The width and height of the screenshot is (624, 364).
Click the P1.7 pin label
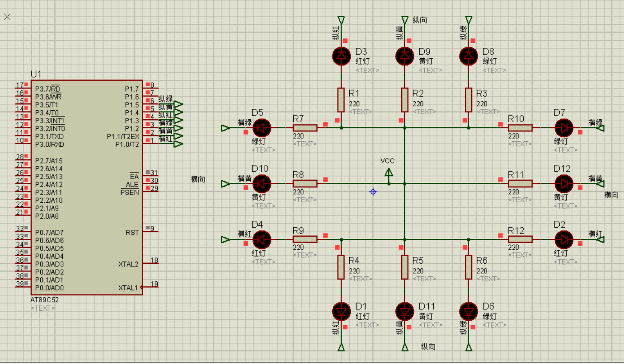132,89
